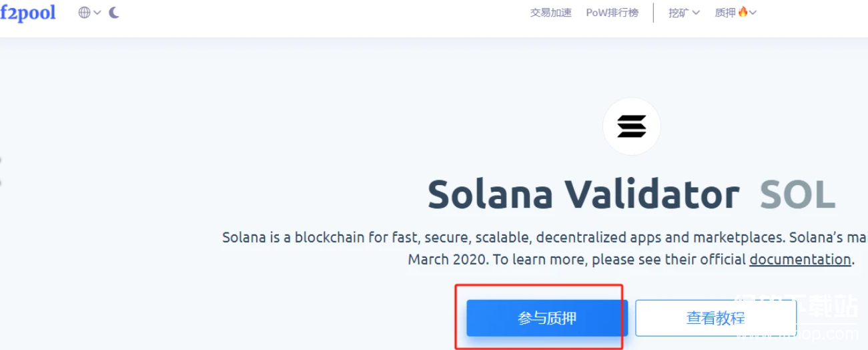Click the Solana logo circle
This screenshot has width=868, height=350.
(x=631, y=126)
